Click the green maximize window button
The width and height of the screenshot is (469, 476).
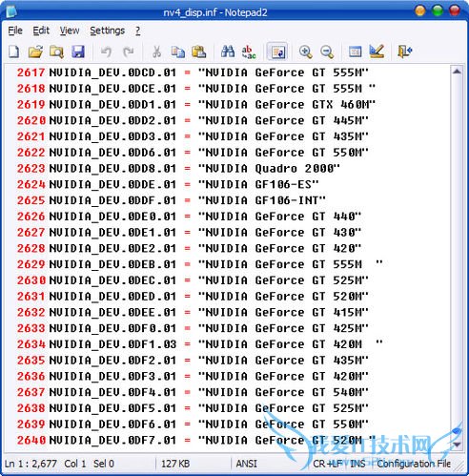(x=438, y=10)
